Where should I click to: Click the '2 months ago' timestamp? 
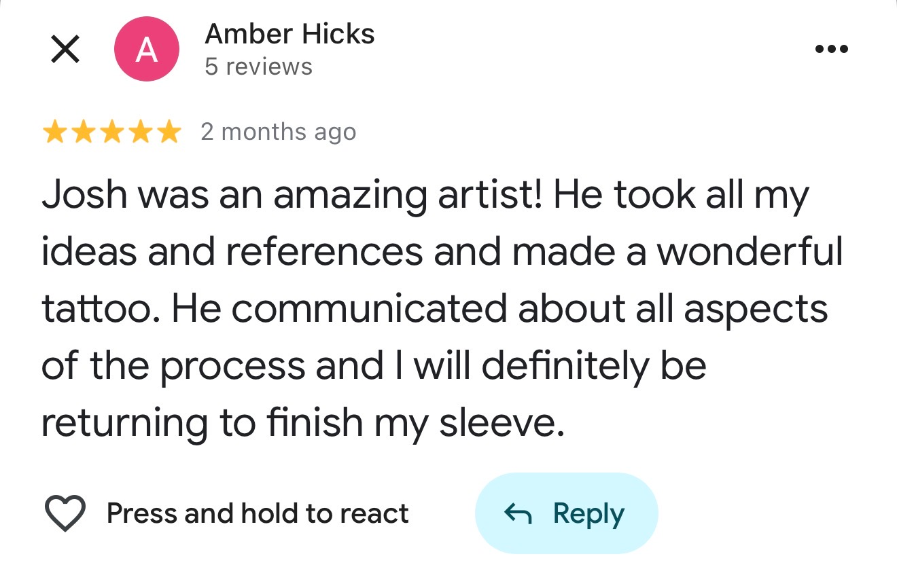point(278,132)
